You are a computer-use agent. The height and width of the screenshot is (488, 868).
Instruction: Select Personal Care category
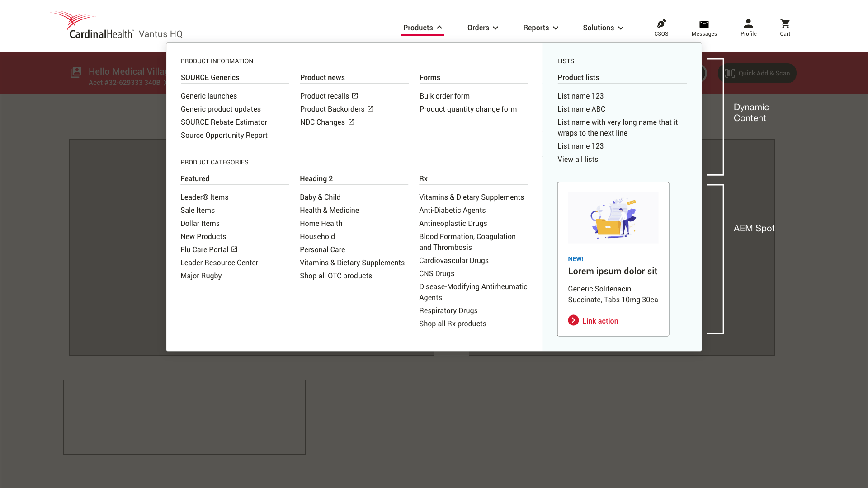click(322, 249)
